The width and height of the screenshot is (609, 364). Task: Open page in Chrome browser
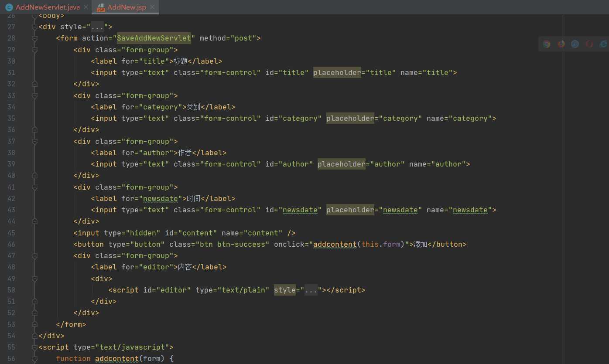(547, 44)
